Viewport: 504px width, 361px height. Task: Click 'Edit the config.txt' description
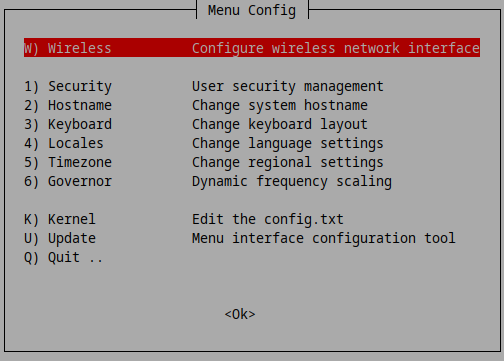click(268, 219)
